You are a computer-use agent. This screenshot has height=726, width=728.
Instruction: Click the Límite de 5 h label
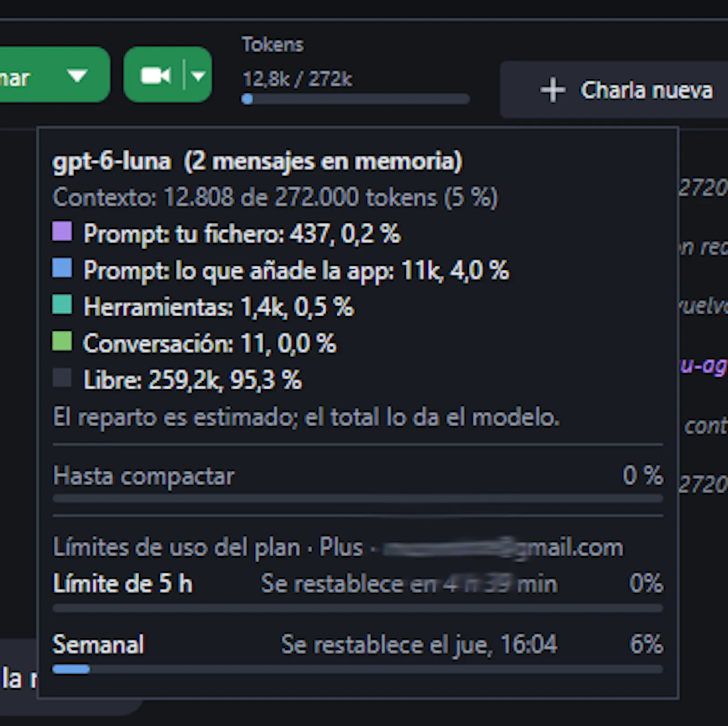click(122, 584)
